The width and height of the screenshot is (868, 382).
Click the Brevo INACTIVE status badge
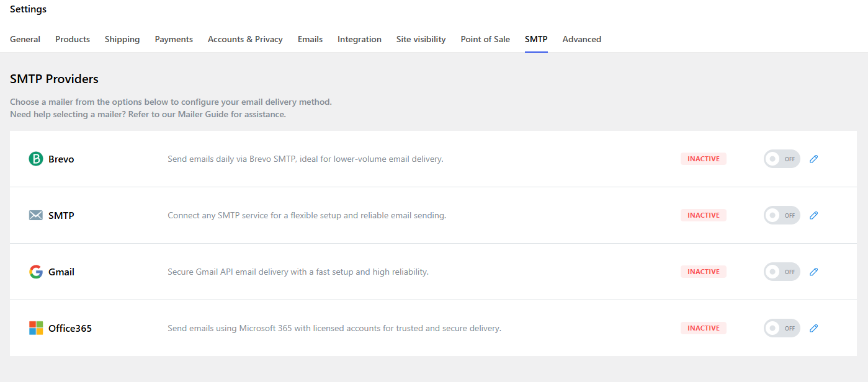tap(703, 159)
